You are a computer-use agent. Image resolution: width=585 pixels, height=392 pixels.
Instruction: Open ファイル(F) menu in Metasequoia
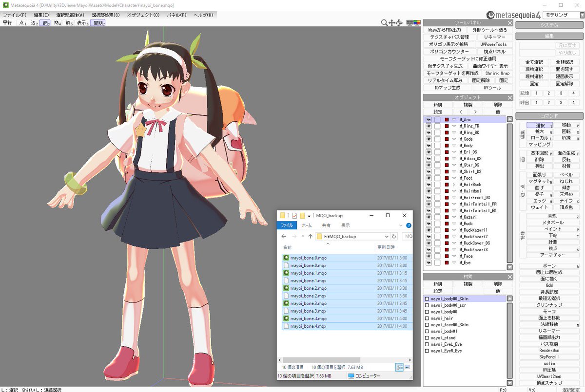pyautogui.click(x=15, y=15)
